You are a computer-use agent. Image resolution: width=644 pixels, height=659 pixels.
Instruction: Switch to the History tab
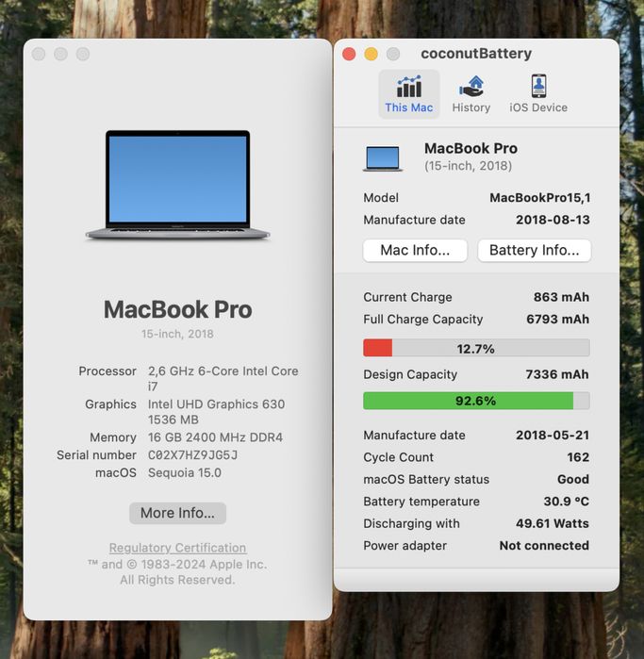(471, 94)
